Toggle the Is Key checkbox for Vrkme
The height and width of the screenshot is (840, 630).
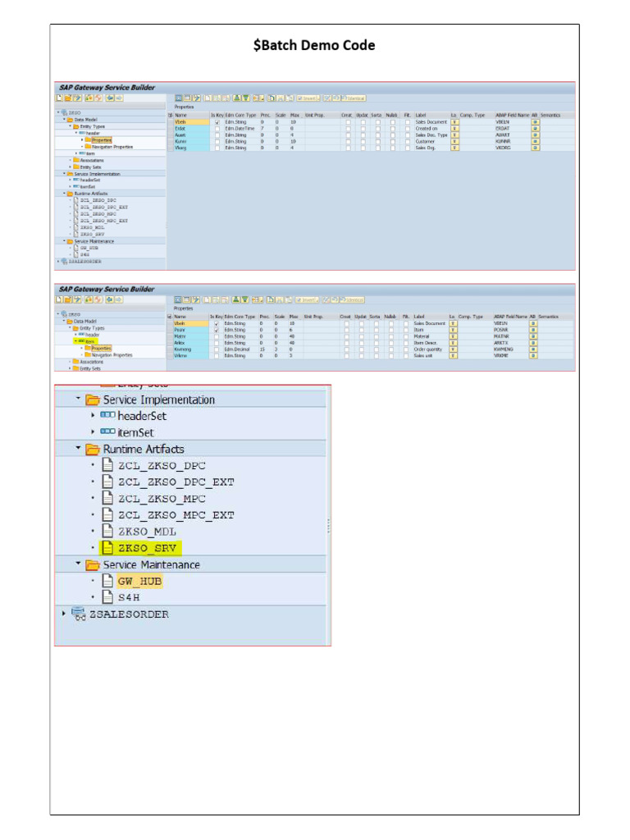point(216,356)
